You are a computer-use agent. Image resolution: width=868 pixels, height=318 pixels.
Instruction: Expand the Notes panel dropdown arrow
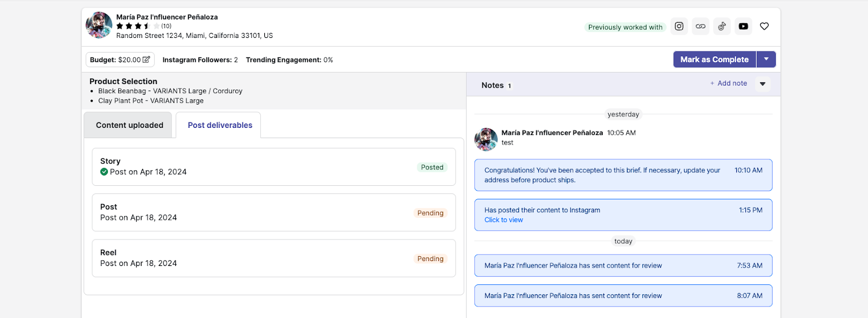tap(763, 84)
